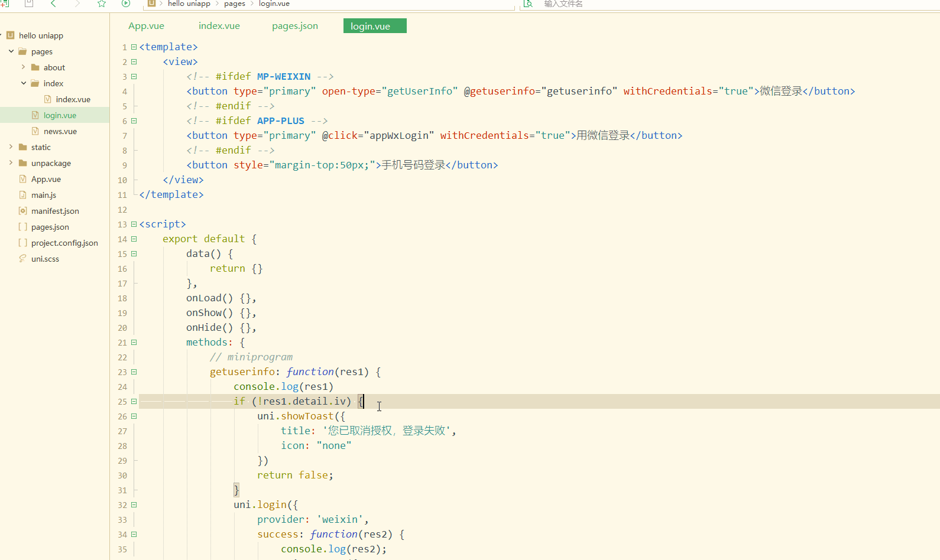Open pages.json in the project tree
The width and height of the screenshot is (940, 560).
pyautogui.click(x=50, y=227)
